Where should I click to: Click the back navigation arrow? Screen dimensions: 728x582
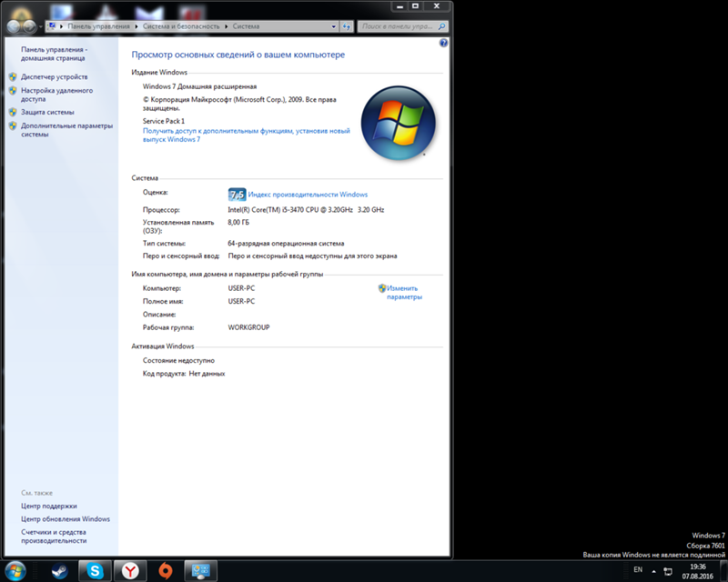(x=13, y=27)
